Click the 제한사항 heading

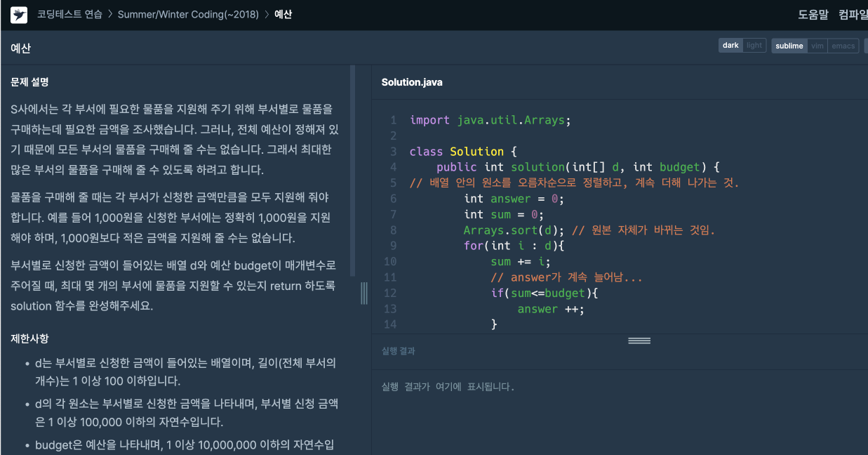pos(29,338)
